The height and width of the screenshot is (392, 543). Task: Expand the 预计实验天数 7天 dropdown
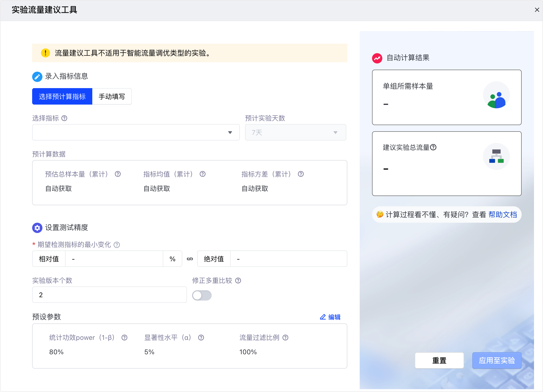click(295, 132)
